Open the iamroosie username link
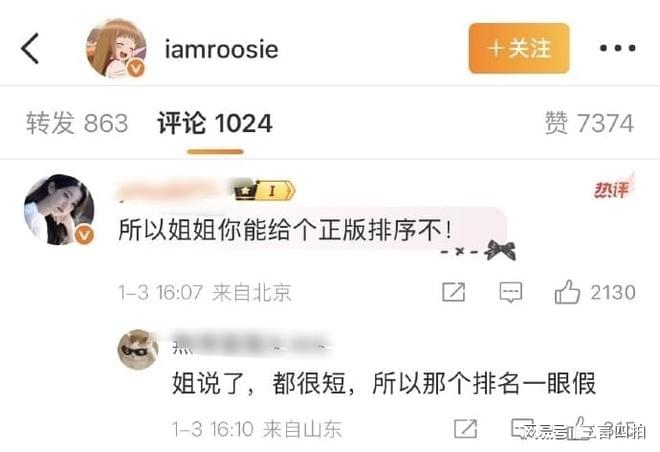660x452 pixels. tap(221, 49)
